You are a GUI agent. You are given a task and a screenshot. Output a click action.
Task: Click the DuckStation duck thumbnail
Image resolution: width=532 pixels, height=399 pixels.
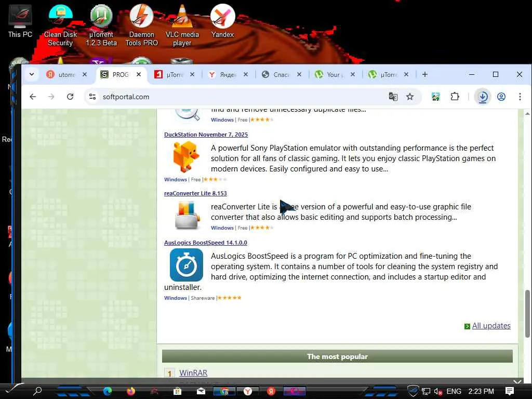pos(186,157)
